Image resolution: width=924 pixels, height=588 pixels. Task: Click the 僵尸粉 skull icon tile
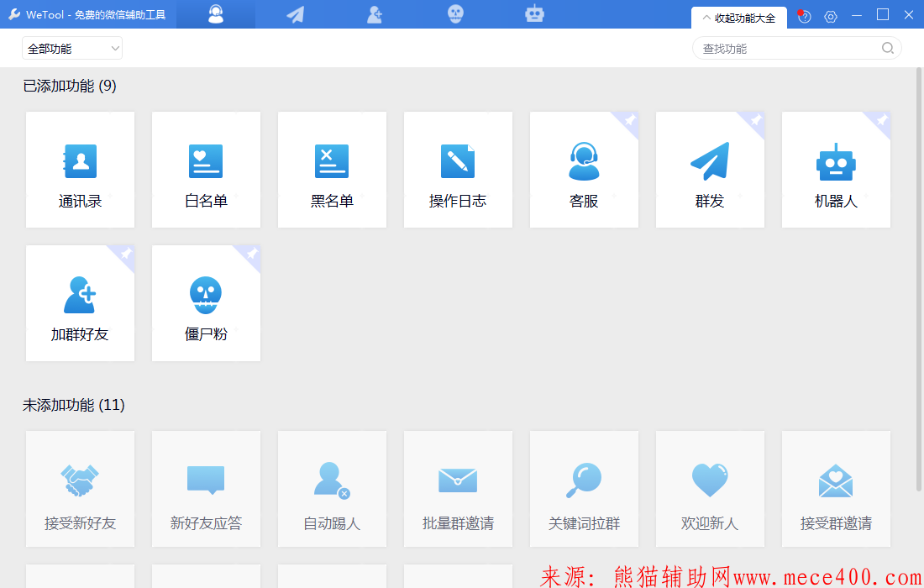point(206,303)
